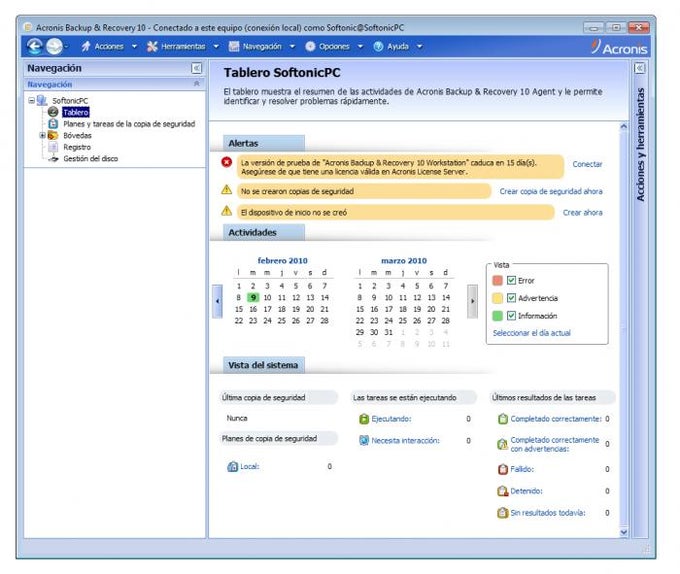Click the Navegación toolbar icon
Image resolution: width=680 pixels, height=574 pixels.
(234, 46)
